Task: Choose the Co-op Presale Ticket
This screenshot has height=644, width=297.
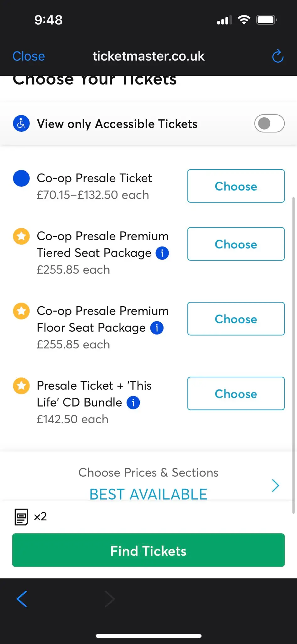Action: click(236, 186)
